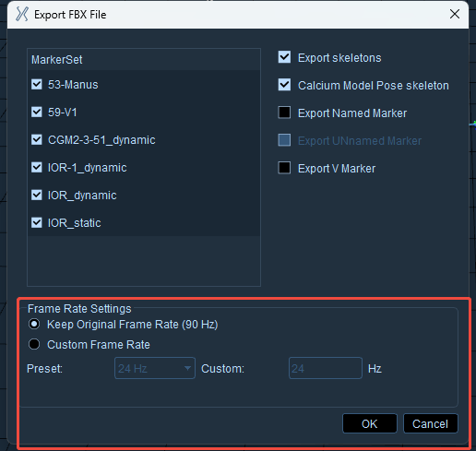Click the Export UNnamed Marker checkbox

point(284,140)
